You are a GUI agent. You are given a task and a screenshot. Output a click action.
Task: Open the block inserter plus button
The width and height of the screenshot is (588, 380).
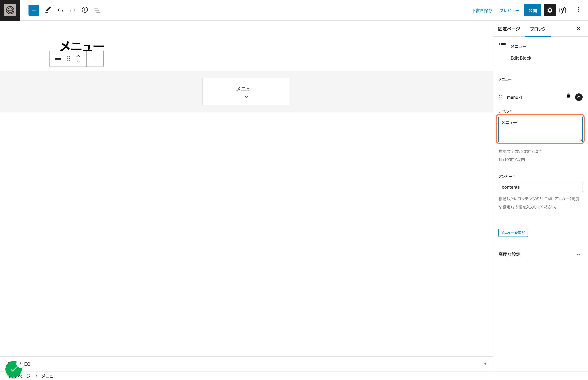point(34,10)
